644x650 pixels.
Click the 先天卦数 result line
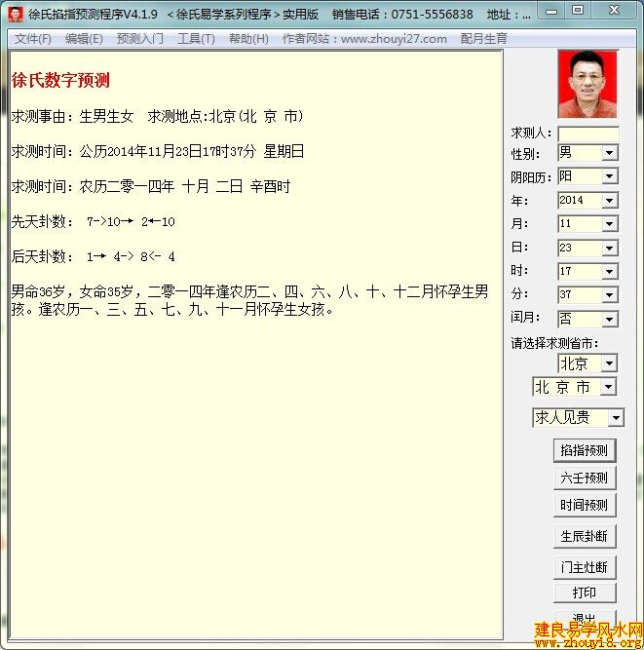tap(94, 222)
